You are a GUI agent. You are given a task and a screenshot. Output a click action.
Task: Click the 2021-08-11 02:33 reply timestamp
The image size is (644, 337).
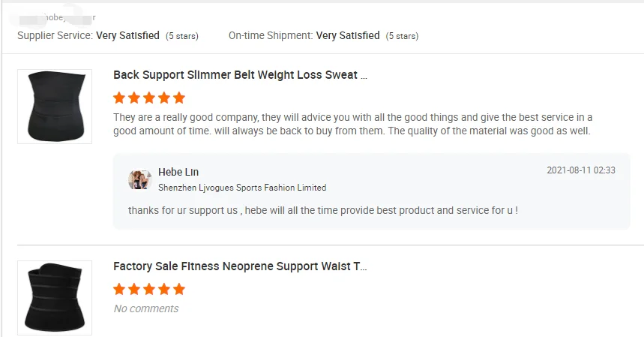pyautogui.click(x=581, y=170)
